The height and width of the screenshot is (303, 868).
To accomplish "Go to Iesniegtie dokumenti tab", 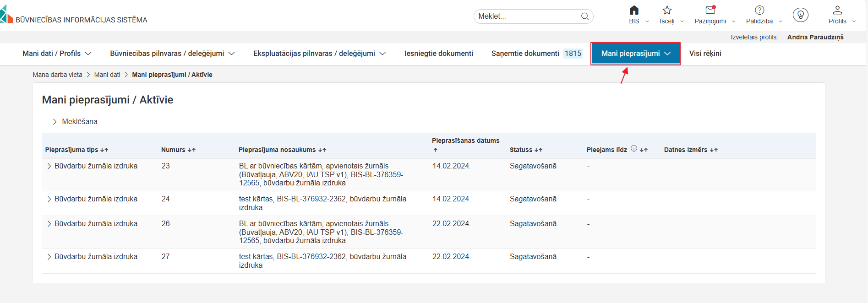I will [x=438, y=54].
